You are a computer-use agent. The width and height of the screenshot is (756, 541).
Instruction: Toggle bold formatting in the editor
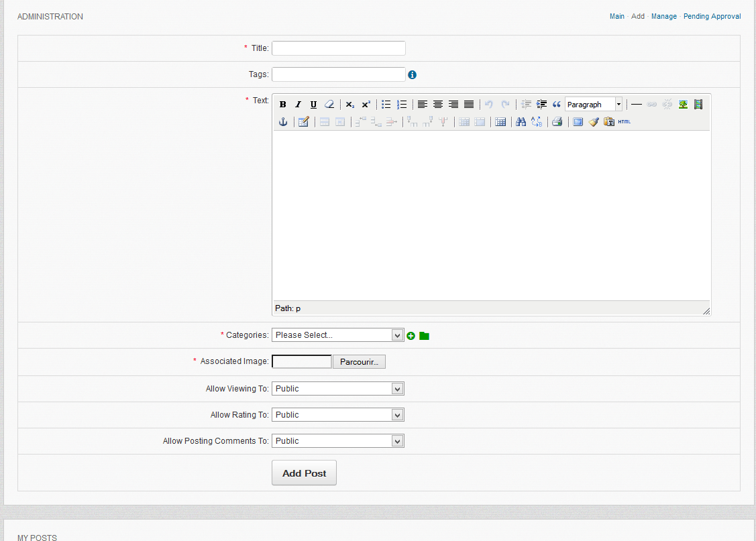283,105
